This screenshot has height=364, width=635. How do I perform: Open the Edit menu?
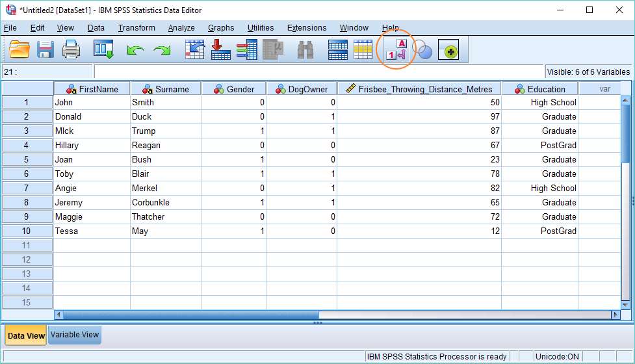pos(37,28)
